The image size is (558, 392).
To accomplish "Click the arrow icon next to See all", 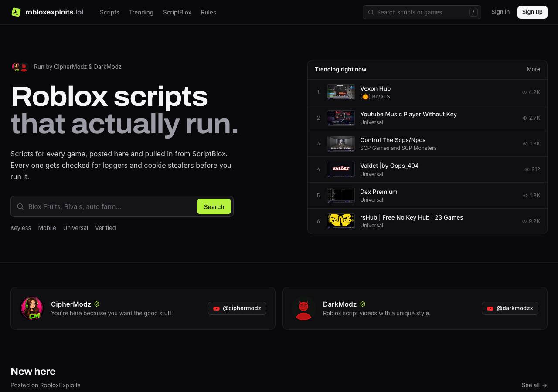I will (x=544, y=385).
